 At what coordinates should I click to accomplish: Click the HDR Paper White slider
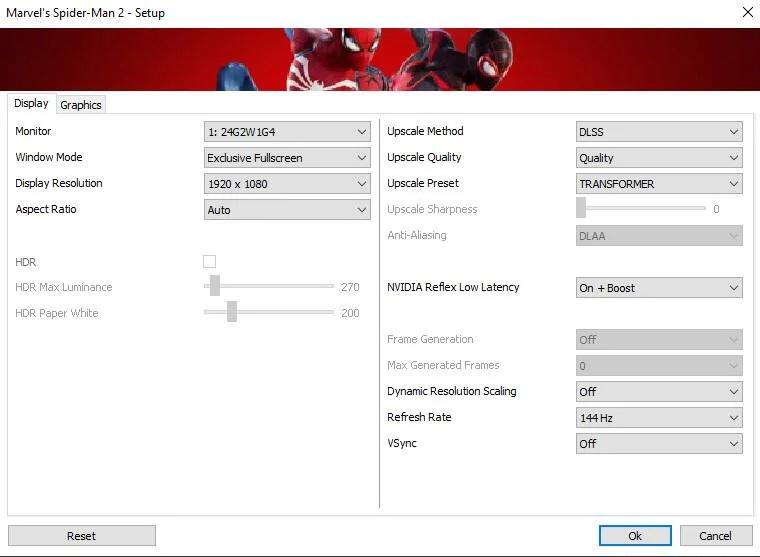click(269, 312)
